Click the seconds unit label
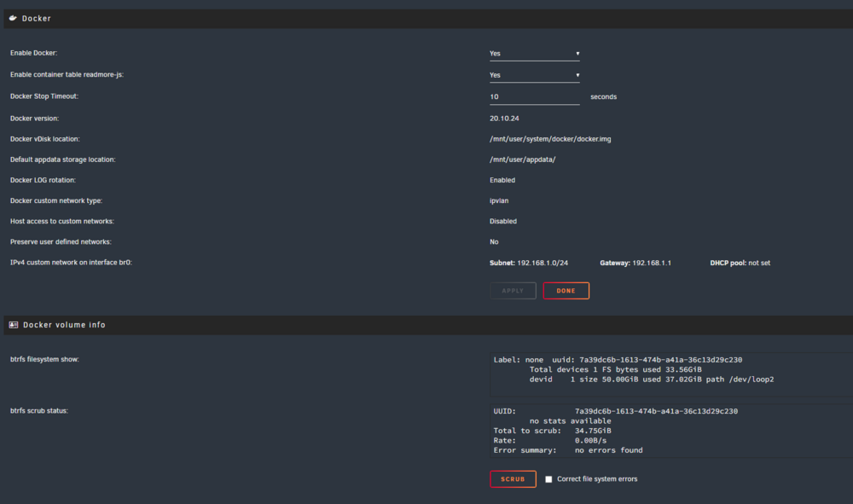 603,96
